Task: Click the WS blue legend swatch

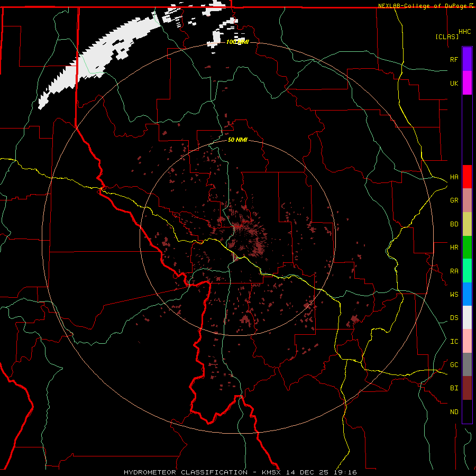Action: [467, 294]
